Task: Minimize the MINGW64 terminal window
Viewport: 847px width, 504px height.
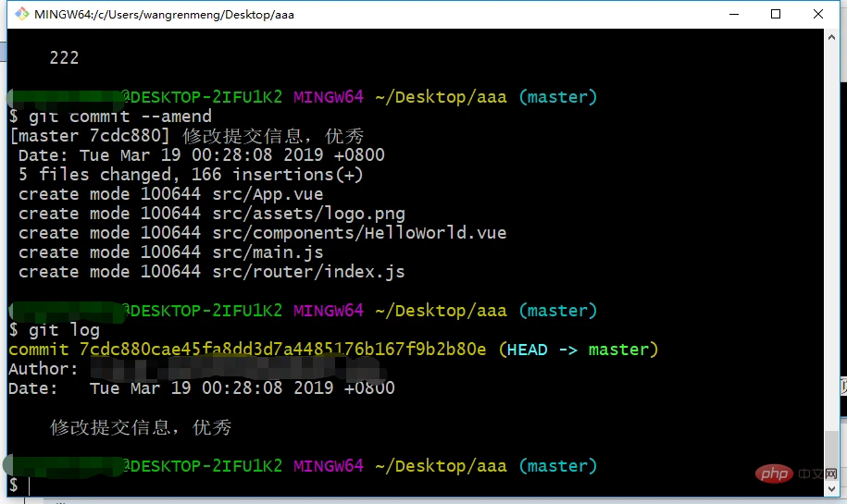Action: (x=733, y=14)
